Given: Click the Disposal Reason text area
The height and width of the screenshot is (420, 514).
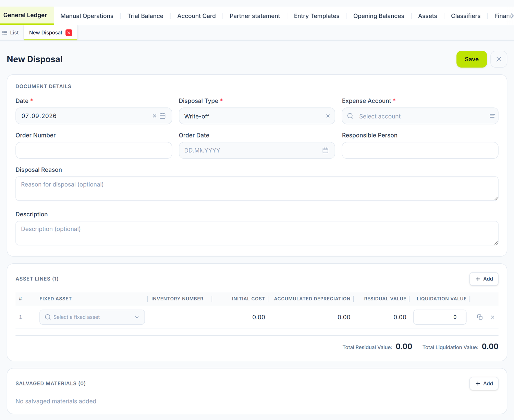Looking at the screenshot, I should 257,189.
